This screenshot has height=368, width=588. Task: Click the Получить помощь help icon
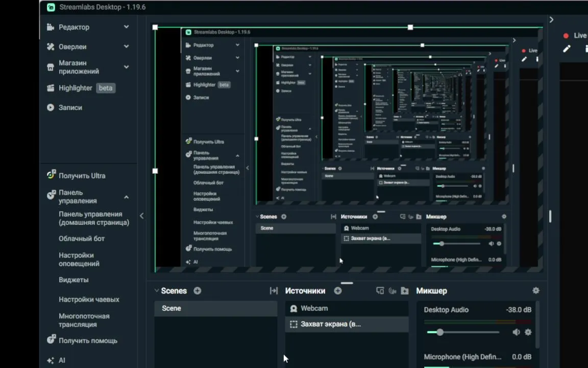(51, 339)
